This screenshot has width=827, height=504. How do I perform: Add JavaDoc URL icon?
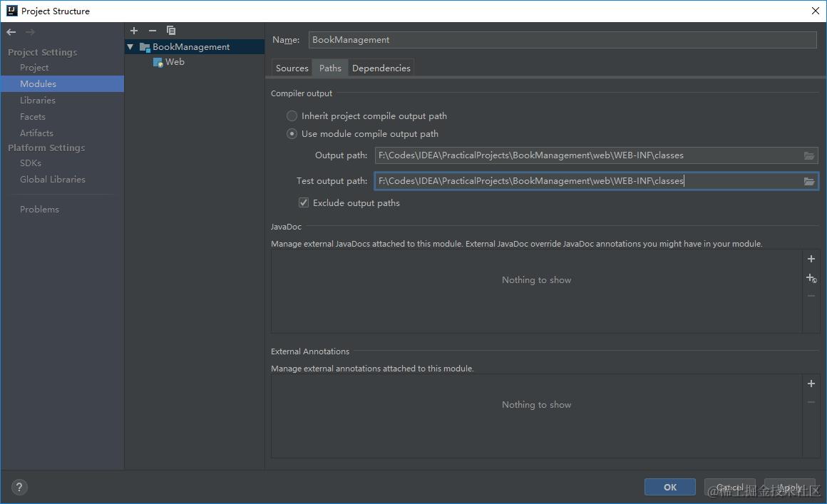pos(811,278)
